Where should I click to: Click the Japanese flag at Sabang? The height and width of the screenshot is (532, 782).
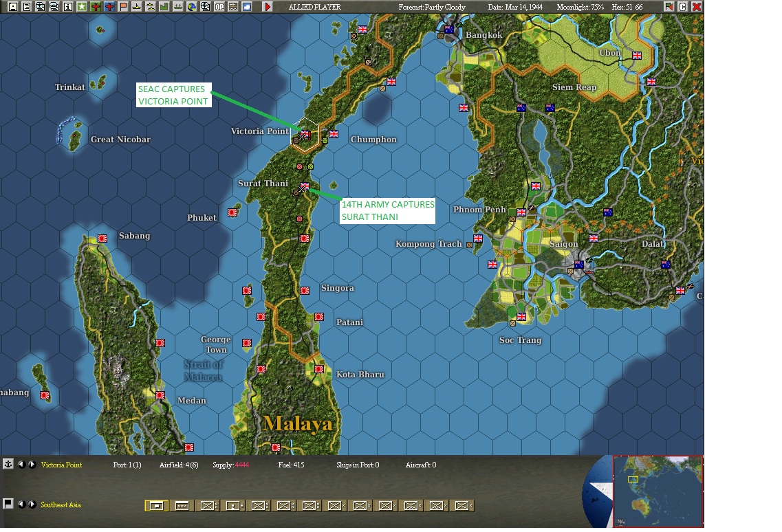102,239
